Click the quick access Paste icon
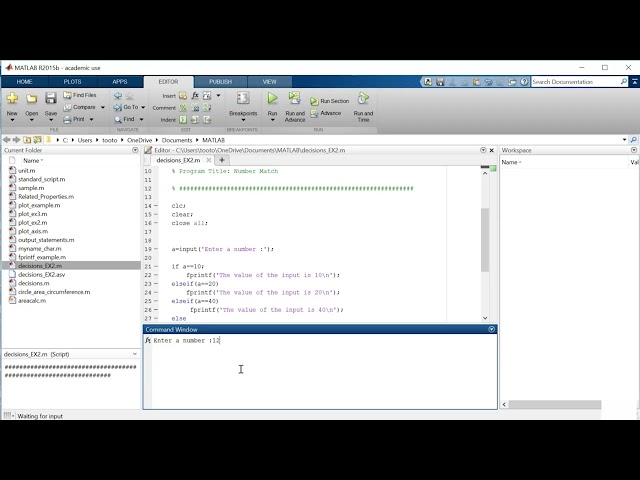Image resolution: width=640 pixels, height=480 pixels. coord(476,82)
